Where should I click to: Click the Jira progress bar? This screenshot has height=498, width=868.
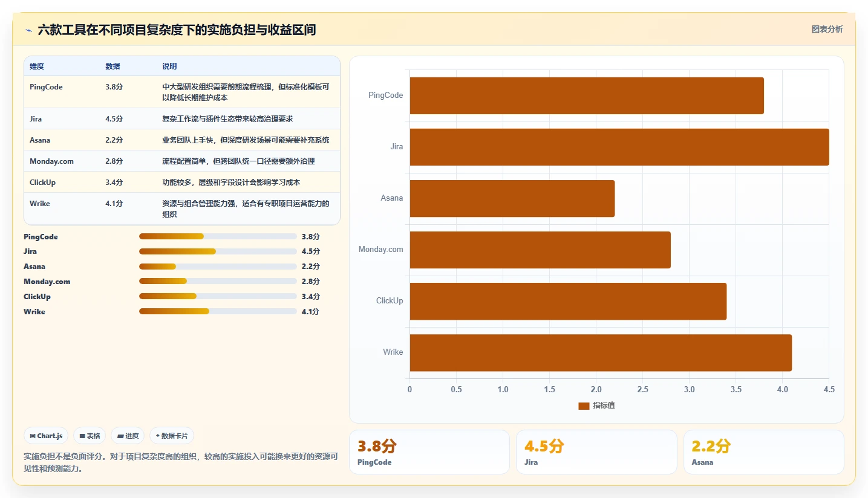pos(218,251)
